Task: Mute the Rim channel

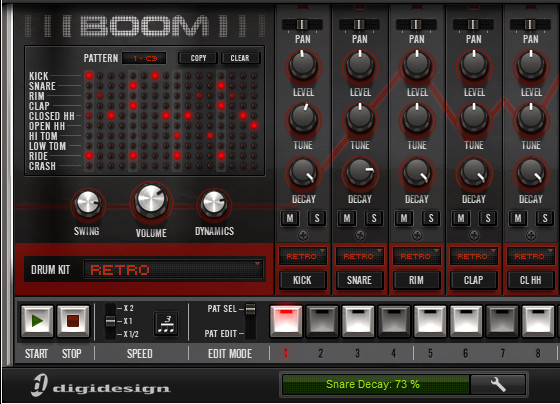Action: point(404,218)
